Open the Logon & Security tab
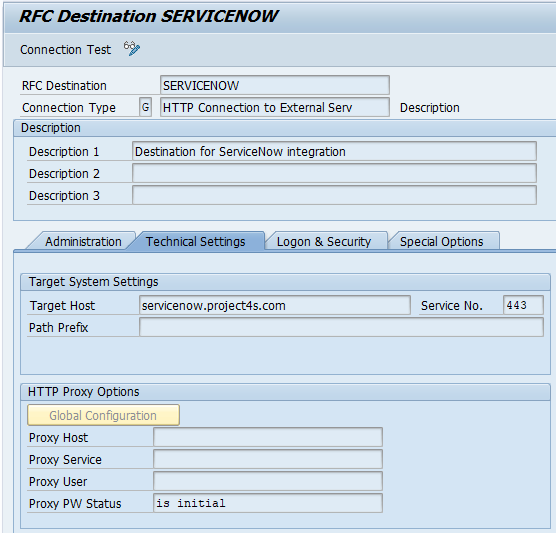 (x=324, y=241)
